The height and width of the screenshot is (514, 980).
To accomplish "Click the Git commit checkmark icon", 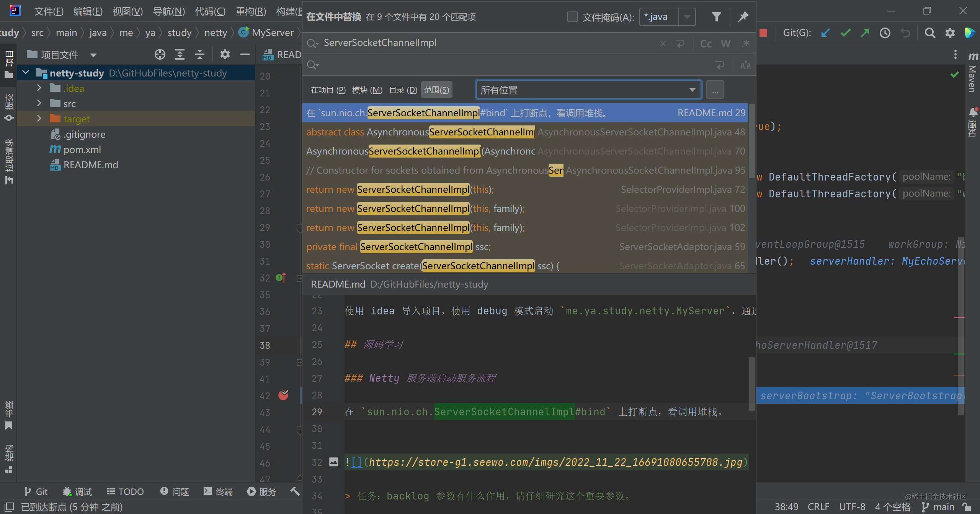I will click(x=845, y=33).
